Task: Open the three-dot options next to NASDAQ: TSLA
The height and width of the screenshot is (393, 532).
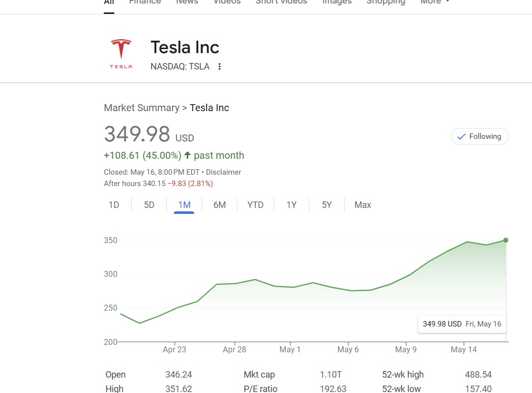Action: tap(220, 66)
